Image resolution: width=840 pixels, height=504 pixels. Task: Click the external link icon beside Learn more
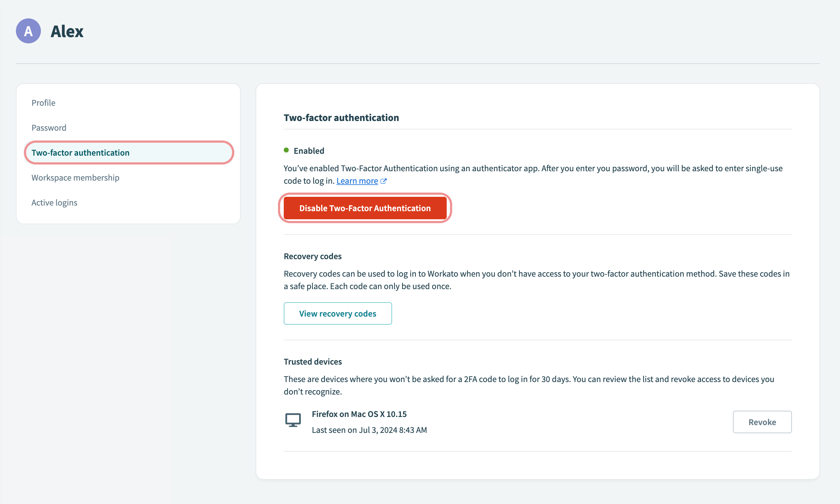click(384, 181)
